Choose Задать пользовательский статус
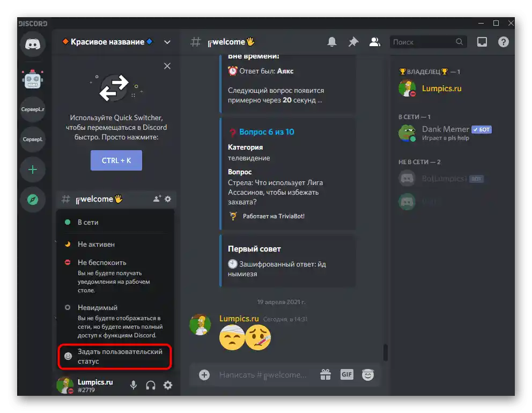Screen dimensions: 532x413 [x=115, y=356]
